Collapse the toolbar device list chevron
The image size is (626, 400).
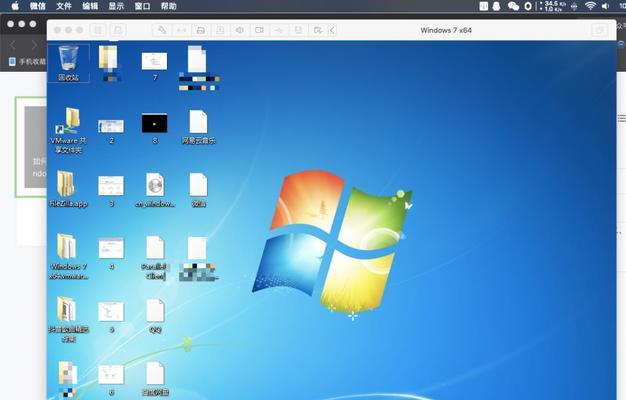click(332, 30)
